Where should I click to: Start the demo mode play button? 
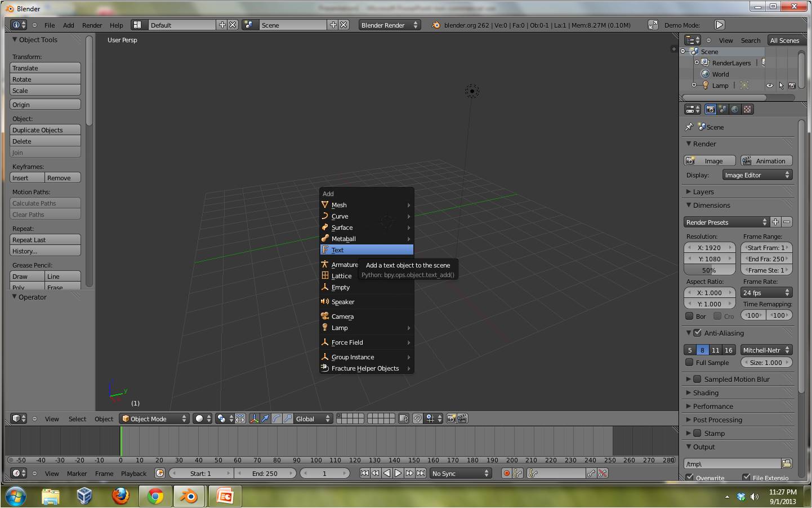[719, 25]
